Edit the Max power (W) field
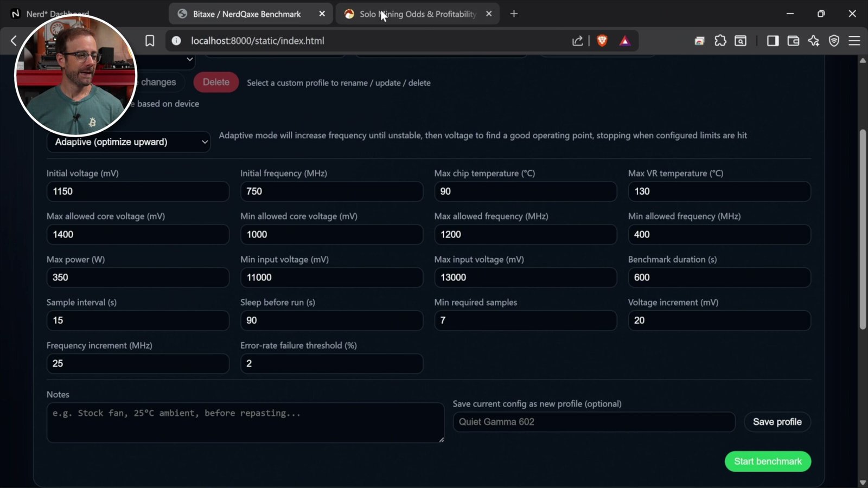This screenshot has width=868, height=488. pos(138,278)
